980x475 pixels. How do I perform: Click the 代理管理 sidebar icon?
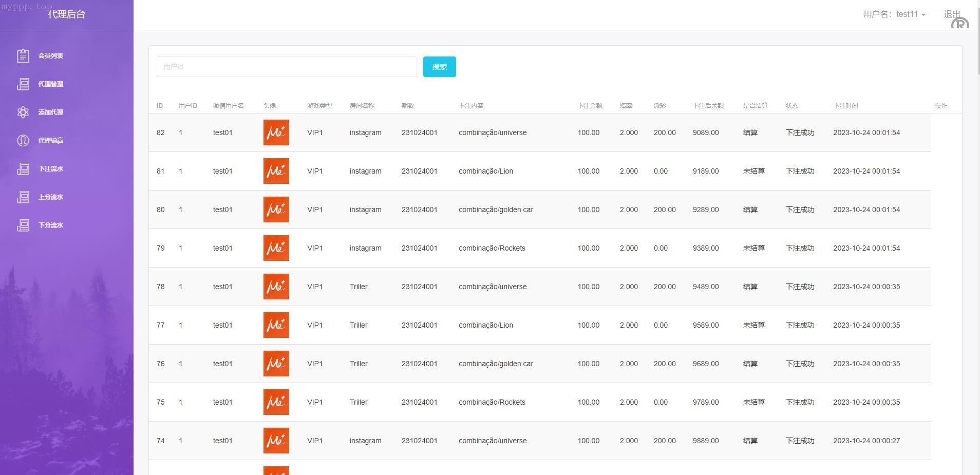click(x=23, y=84)
